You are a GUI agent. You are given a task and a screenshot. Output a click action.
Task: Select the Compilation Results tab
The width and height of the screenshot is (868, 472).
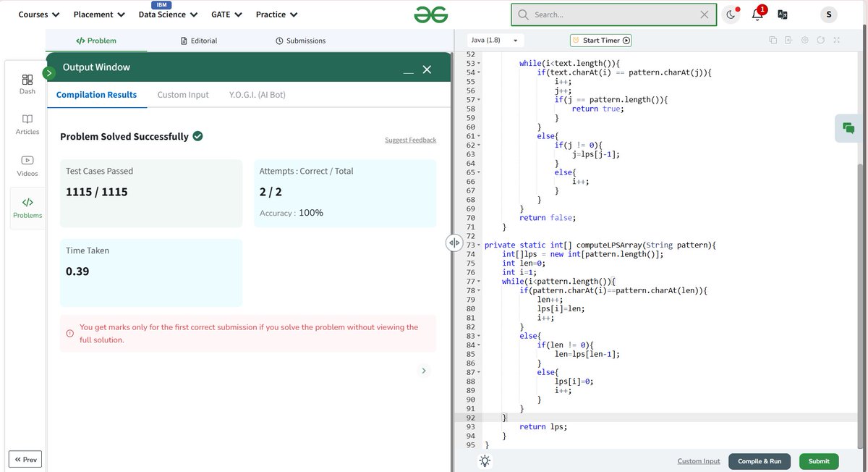click(x=96, y=95)
